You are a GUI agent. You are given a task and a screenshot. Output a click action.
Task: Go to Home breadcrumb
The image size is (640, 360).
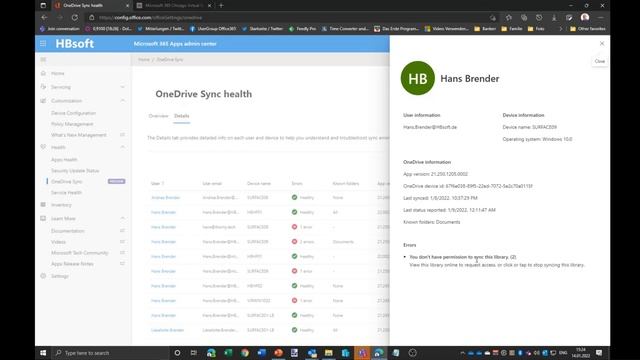pos(144,60)
